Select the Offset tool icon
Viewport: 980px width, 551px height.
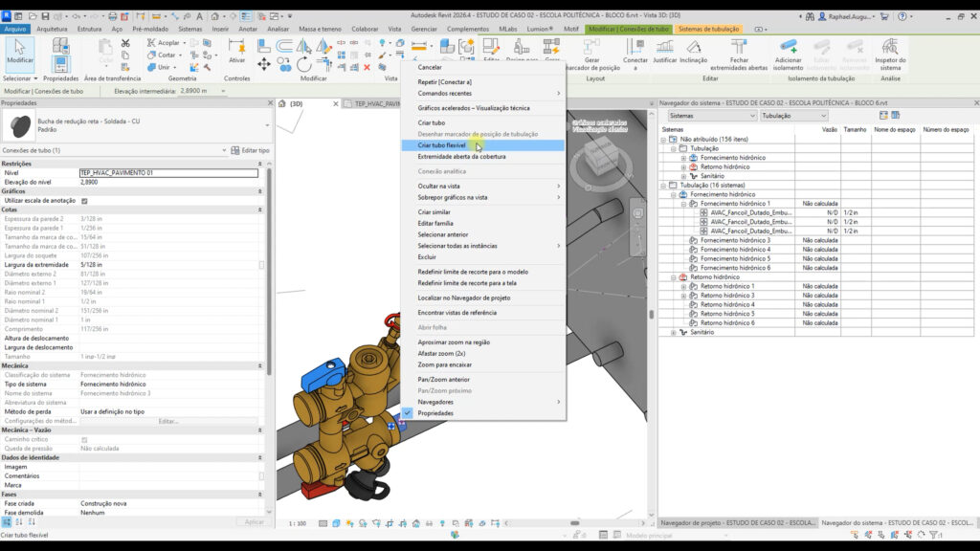[283, 45]
